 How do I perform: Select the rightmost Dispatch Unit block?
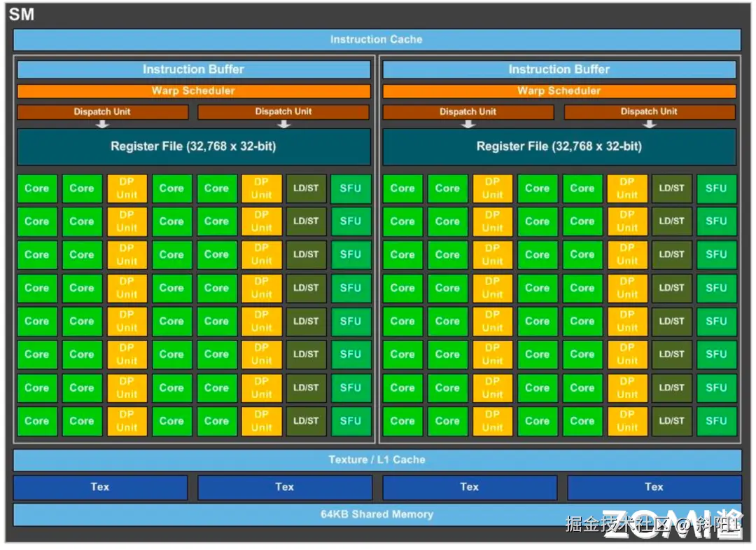pyautogui.click(x=650, y=112)
